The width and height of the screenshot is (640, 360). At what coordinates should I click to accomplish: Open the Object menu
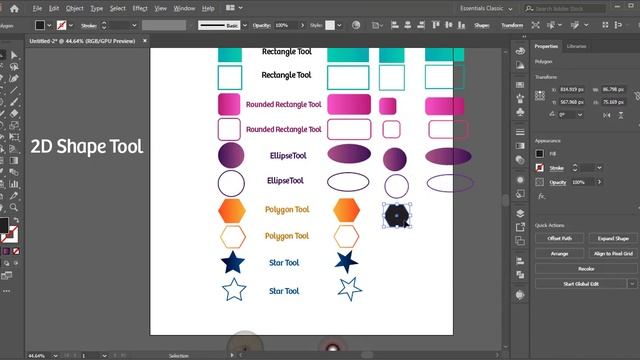click(x=74, y=8)
